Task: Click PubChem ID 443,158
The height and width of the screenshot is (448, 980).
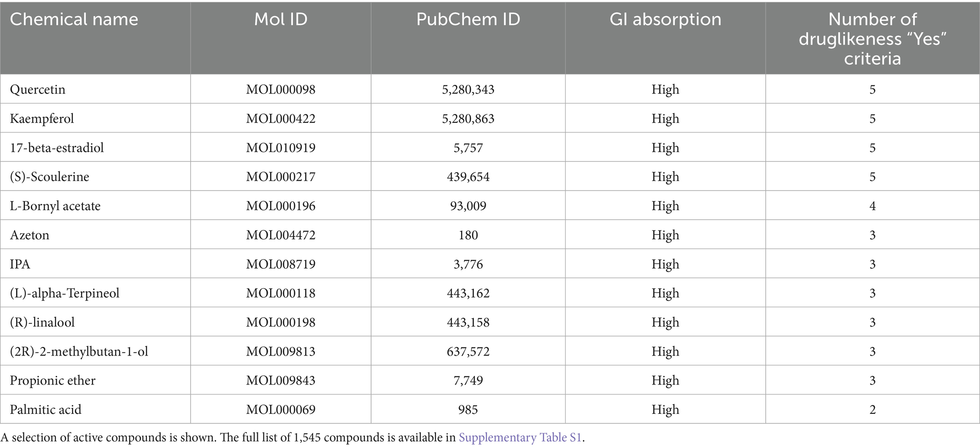Action: coord(468,322)
